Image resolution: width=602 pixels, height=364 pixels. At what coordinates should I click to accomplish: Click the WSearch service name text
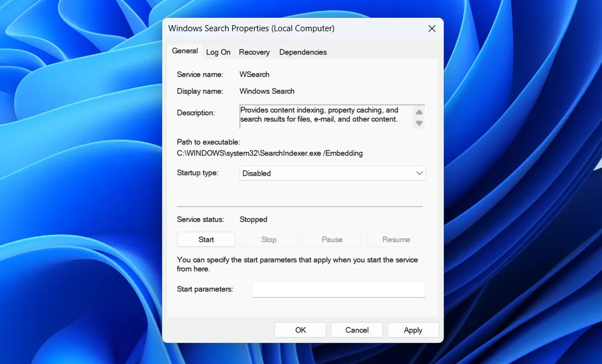[x=254, y=74]
